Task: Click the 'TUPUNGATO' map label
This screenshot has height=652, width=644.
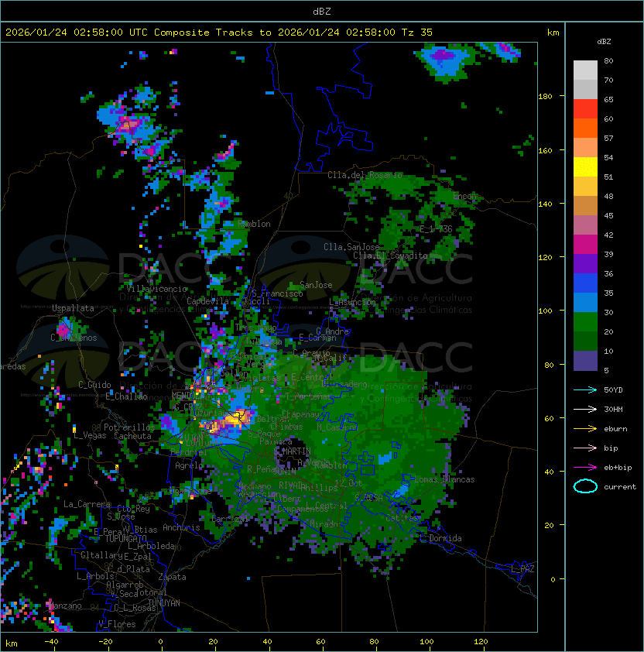Action: [x=126, y=538]
